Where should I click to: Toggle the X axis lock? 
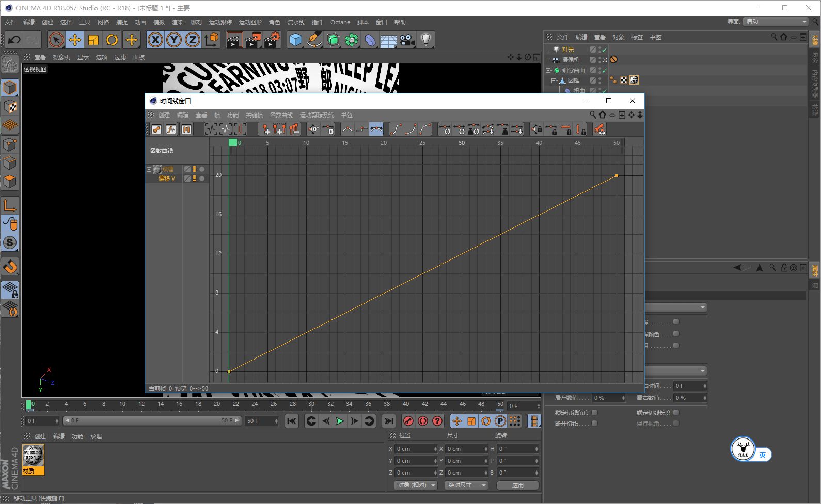pyautogui.click(x=155, y=40)
